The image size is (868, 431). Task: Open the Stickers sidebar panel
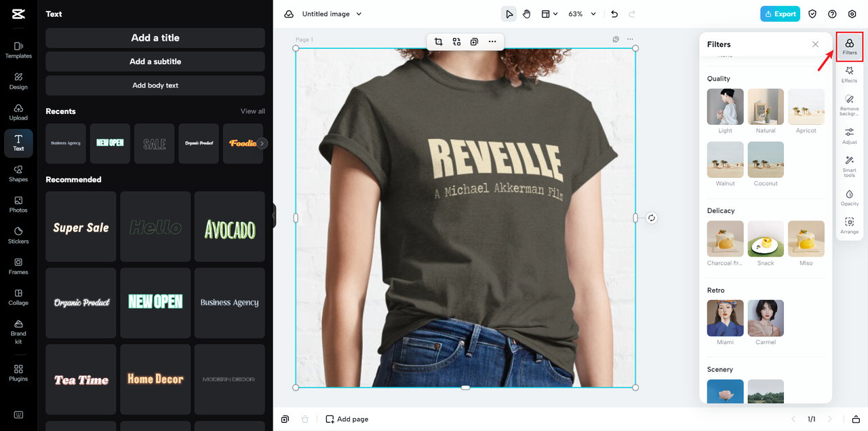point(18,236)
